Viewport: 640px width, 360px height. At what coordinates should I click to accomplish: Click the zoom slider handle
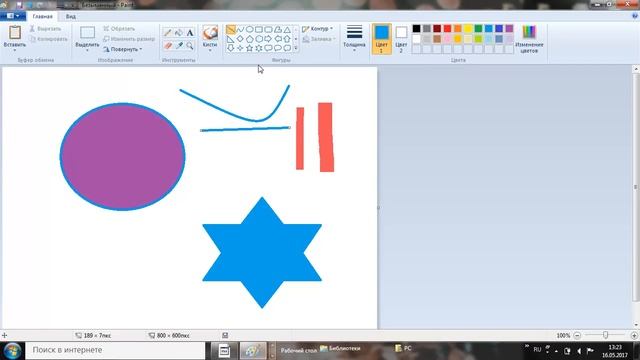(605, 335)
